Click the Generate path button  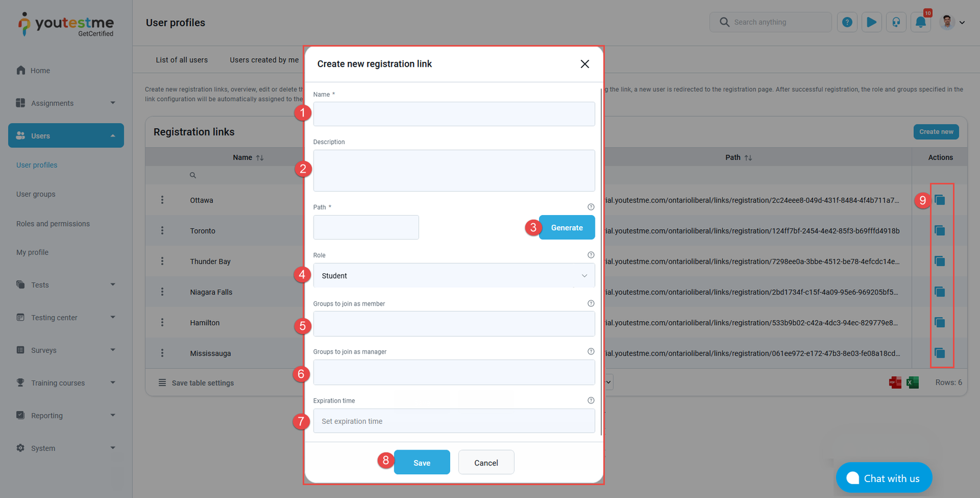coord(567,227)
